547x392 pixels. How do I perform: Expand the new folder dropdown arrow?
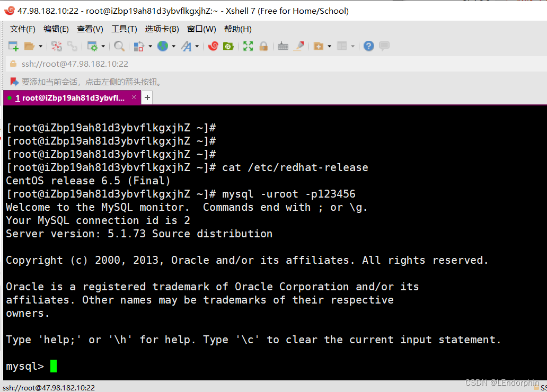tap(329, 46)
